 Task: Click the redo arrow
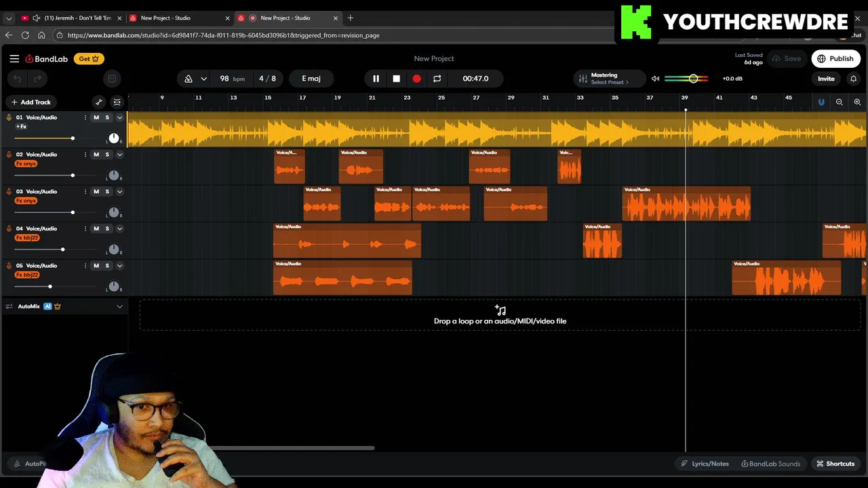point(37,79)
